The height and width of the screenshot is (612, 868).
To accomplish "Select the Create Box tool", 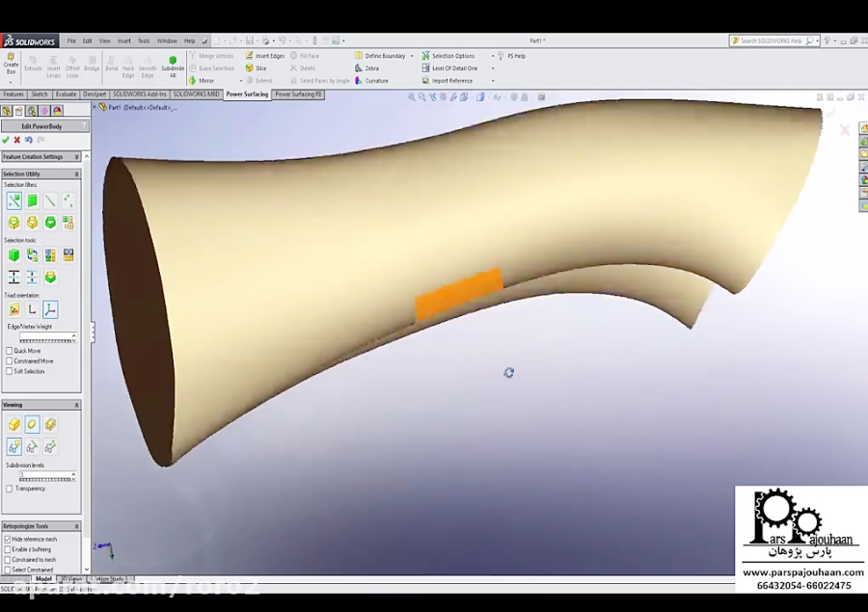I will (13, 64).
